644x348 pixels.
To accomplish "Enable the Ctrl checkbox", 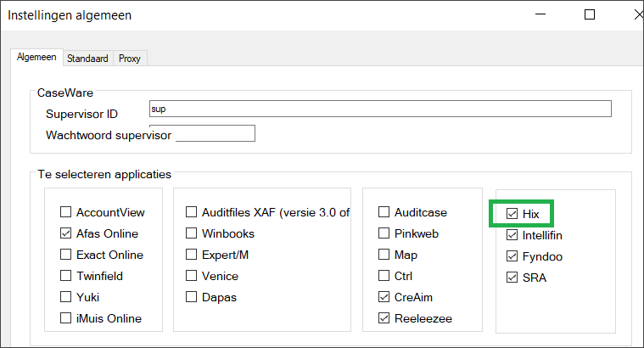I will click(x=384, y=276).
